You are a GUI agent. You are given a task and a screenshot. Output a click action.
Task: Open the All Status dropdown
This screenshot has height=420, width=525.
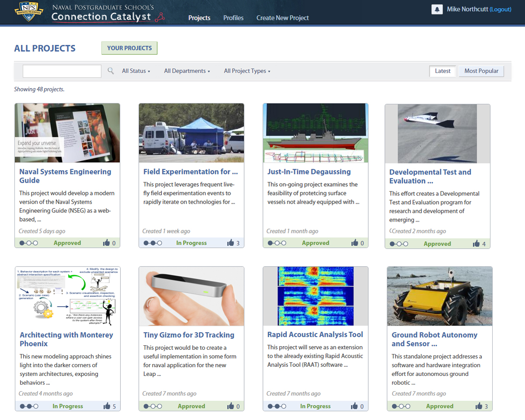point(136,71)
